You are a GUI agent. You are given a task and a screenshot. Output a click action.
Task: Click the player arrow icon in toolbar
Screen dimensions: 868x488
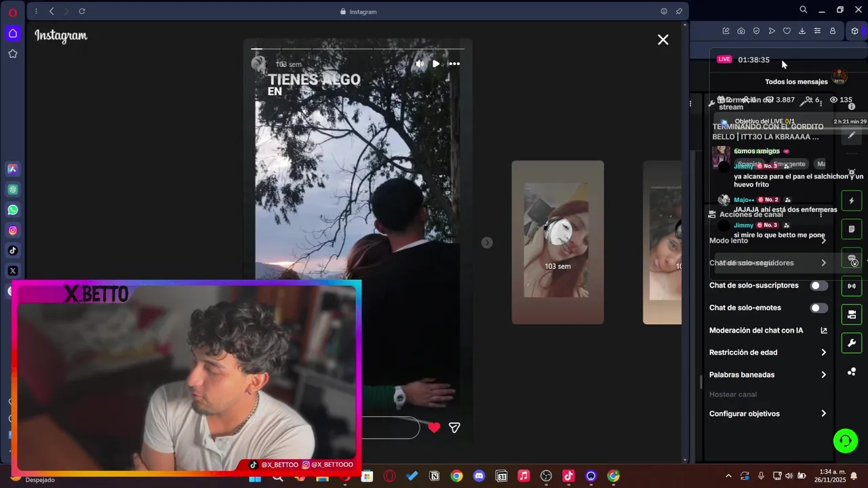point(772,31)
